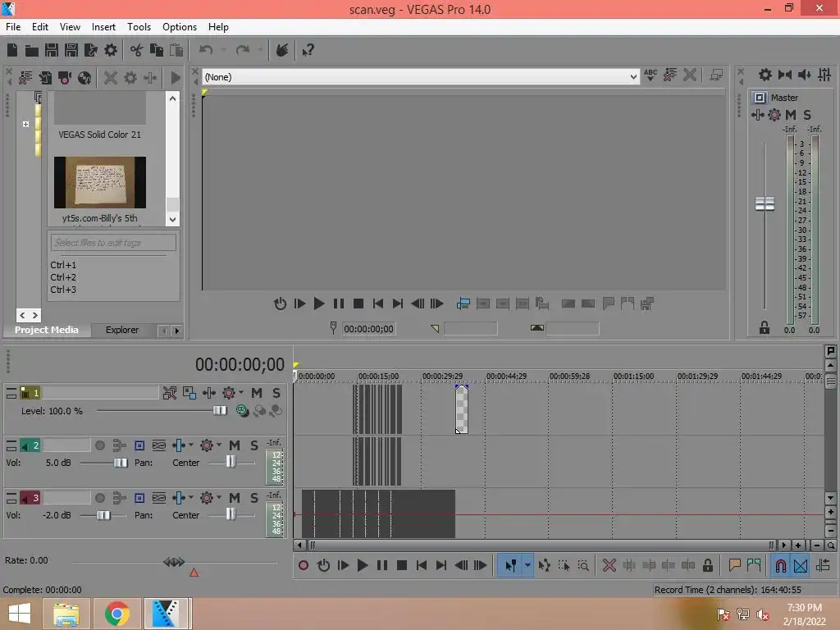Open undo history dropdown arrow
The width and height of the screenshot is (840, 630).
223,50
